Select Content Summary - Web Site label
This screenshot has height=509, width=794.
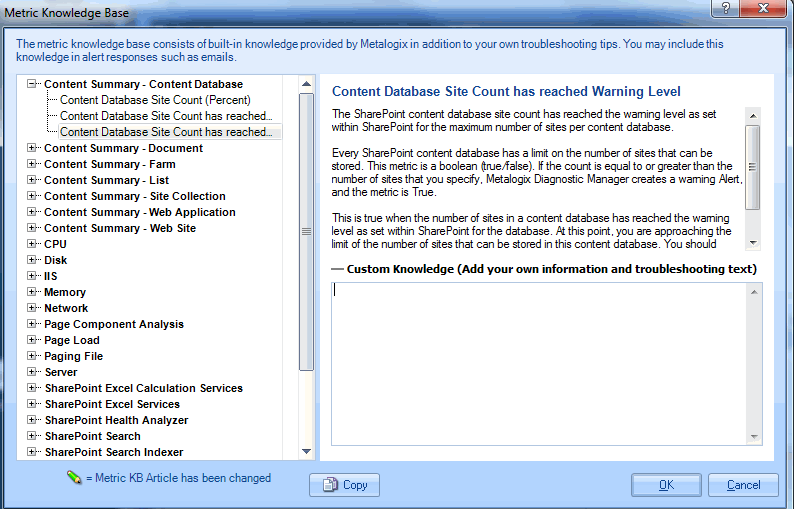click(x=120, y=228)
